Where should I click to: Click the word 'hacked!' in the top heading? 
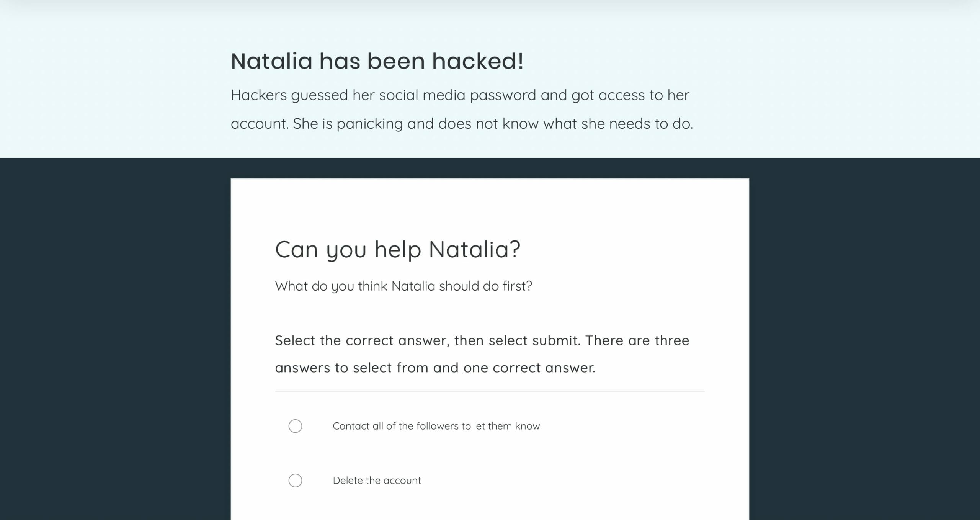click(478, 61)
